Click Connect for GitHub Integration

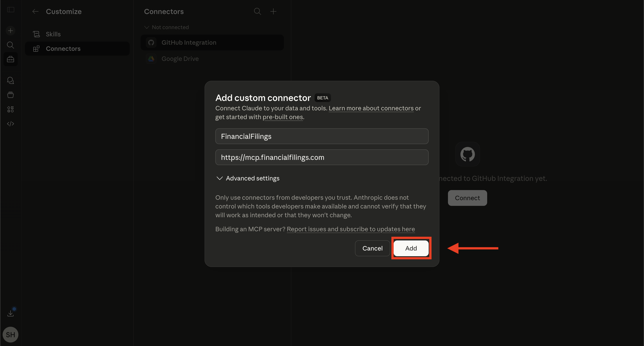point(467,198)
